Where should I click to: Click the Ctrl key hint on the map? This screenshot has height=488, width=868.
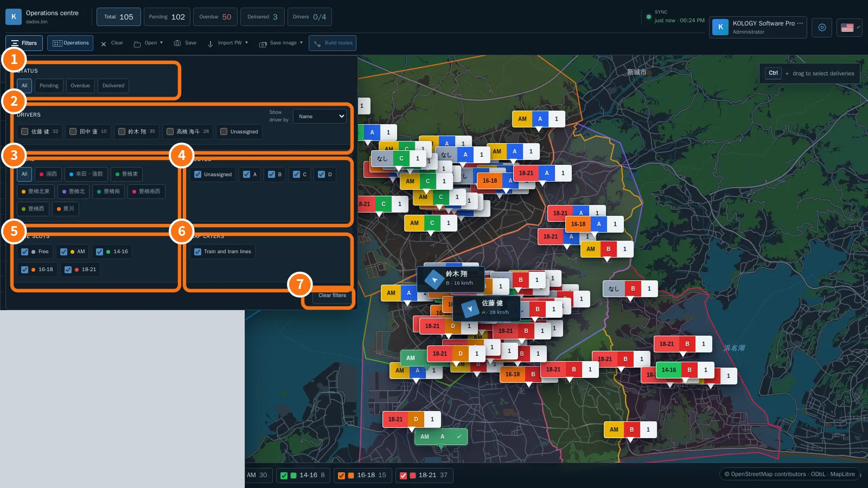773,73
